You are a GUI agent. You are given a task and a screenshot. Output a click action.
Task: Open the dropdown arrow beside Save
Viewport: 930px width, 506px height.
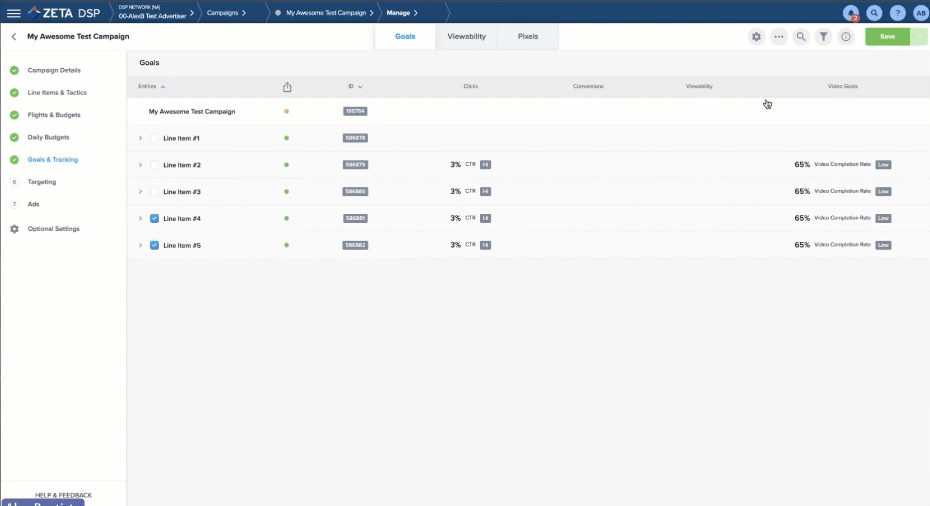click(919, 37)
